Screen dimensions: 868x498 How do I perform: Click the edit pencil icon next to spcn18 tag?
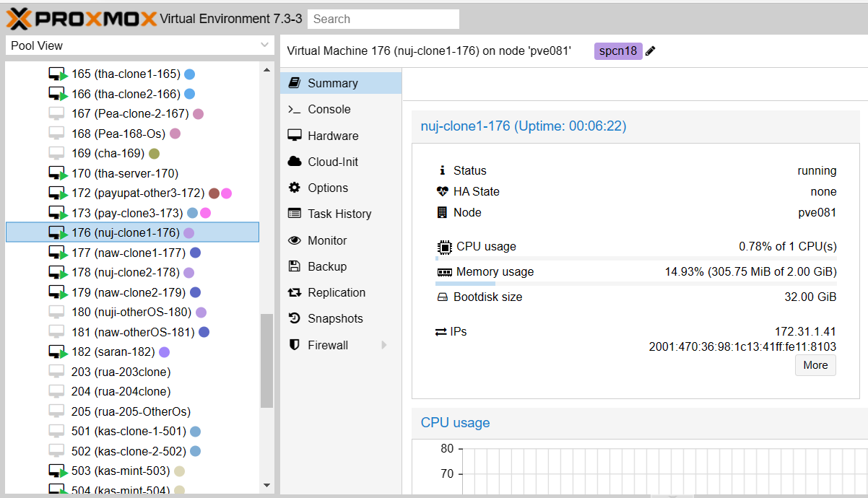(651, 51)
